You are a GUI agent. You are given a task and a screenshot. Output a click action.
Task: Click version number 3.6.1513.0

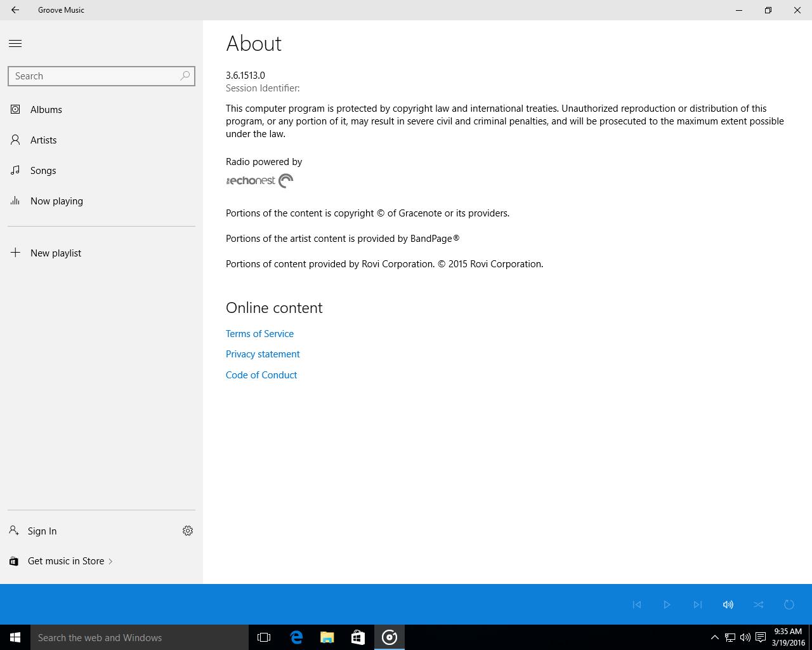point(246,76)
